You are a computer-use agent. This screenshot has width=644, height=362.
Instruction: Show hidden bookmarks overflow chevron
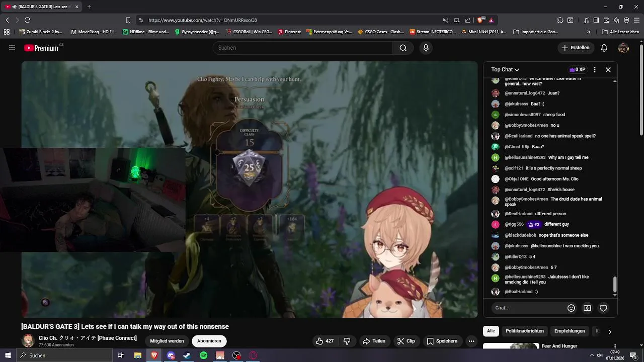click(x=589, y=32)
